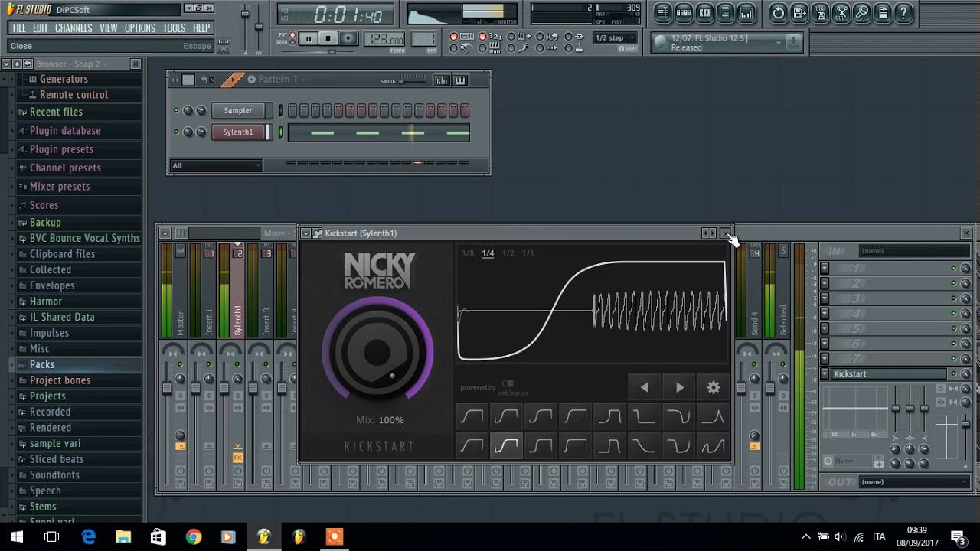Open Kickstart settings gear

tap(713, 387)
